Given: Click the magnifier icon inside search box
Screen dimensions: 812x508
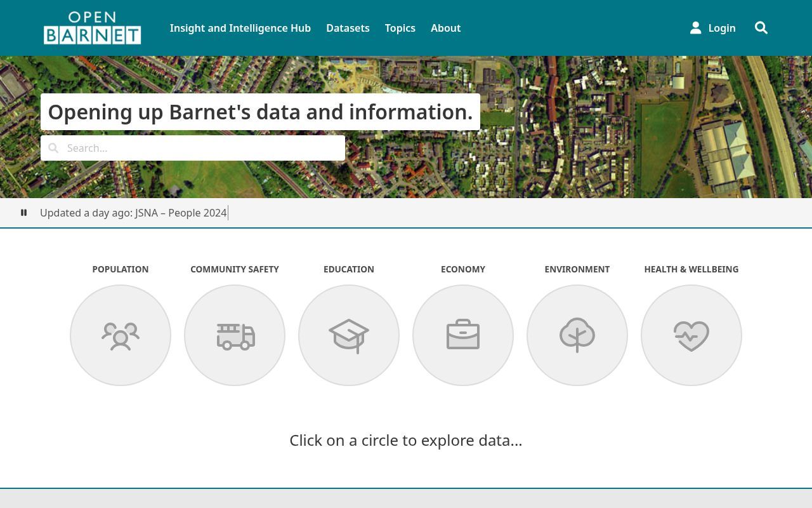Looking at the screenshot, I should [53, 148].
